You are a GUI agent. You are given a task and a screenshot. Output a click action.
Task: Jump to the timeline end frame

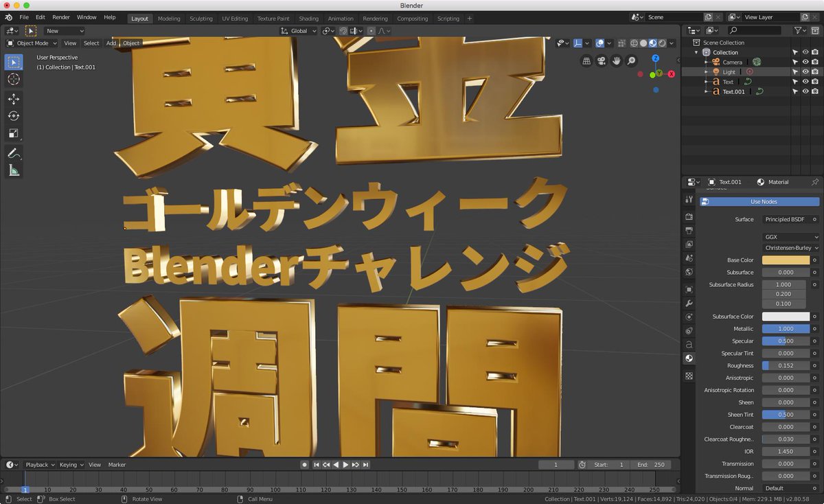[366, 465]
